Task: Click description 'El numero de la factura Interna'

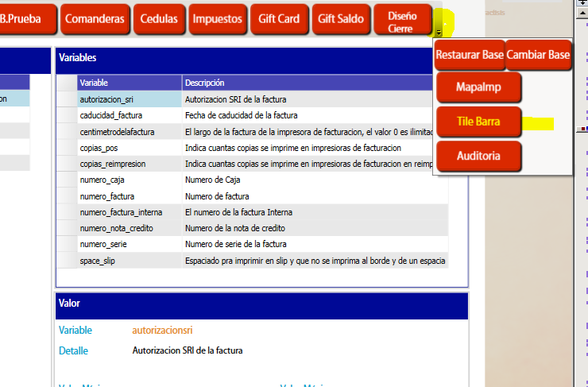Action: click(x=238, y=213)
